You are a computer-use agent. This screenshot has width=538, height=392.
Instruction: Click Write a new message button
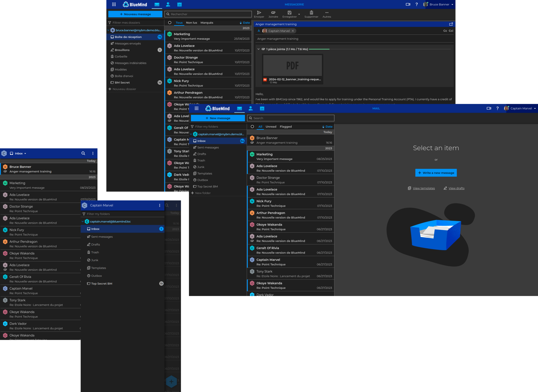point(436,173)
